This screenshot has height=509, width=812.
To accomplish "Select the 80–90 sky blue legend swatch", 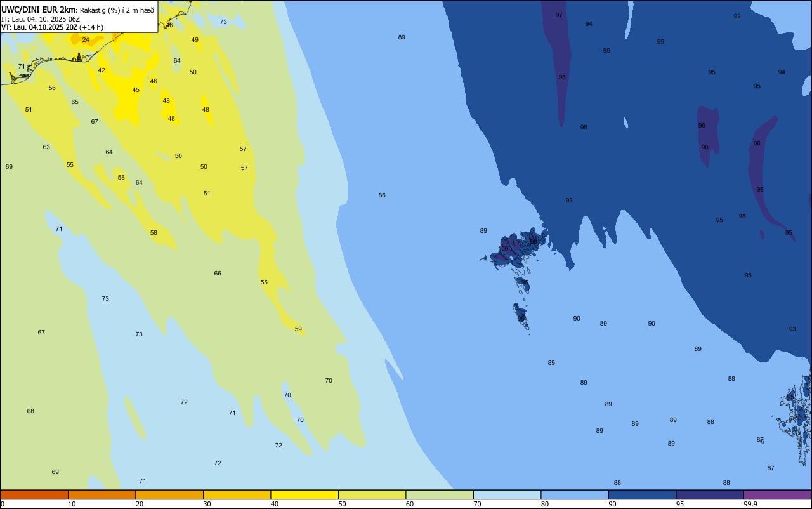I will coord(575,494).
